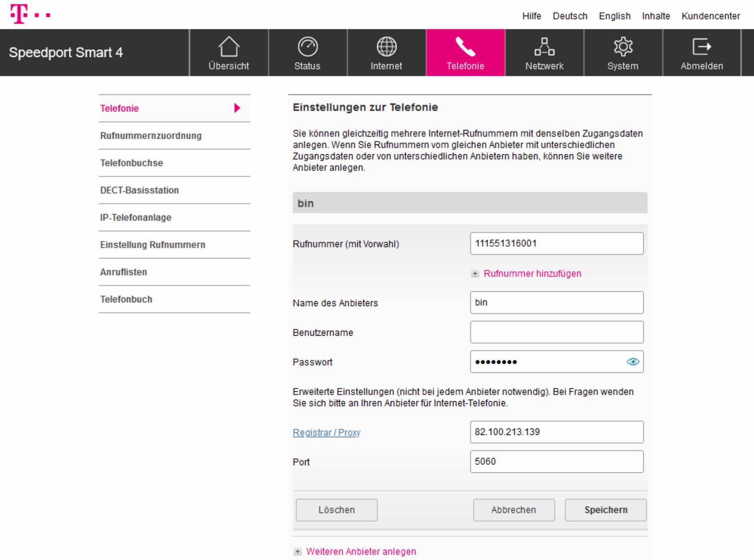Click the Registrar / Proxy address field

point(557,432)
